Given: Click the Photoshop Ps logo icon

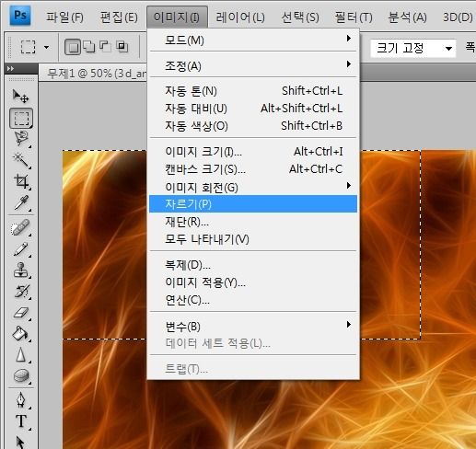Looking at the screenshot, I should [20, 15].
